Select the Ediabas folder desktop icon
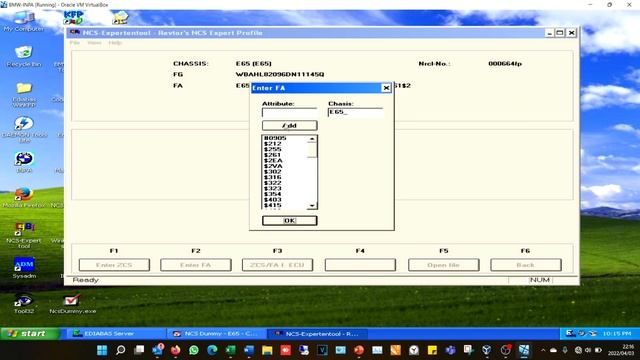The width and height of the screenshot is (640, 360). point(24,95)
